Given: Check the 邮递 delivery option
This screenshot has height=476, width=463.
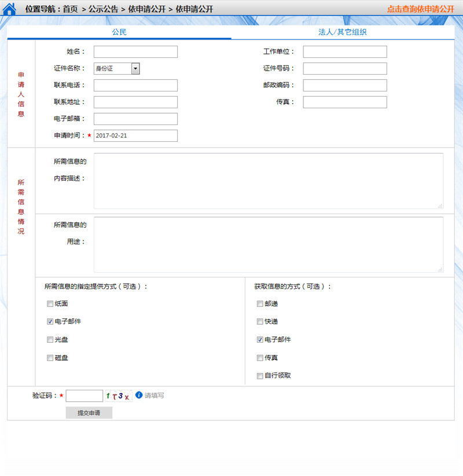Looking at the screenshot, I should click(x=260, y=304).
